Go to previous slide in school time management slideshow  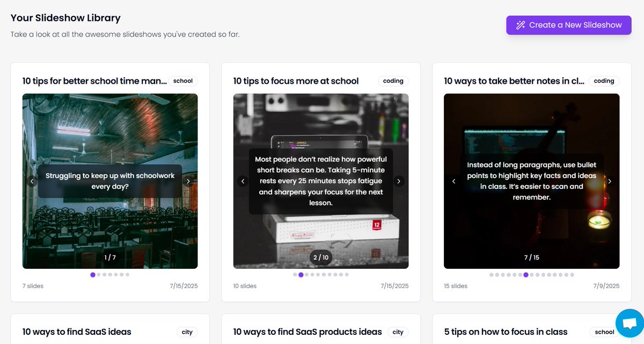(32, 181)
